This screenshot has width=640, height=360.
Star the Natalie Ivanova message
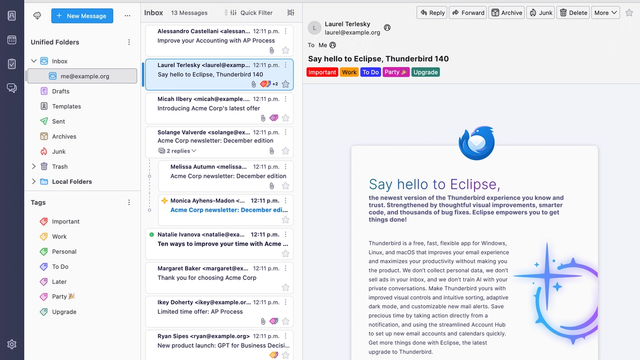[285, 253]
